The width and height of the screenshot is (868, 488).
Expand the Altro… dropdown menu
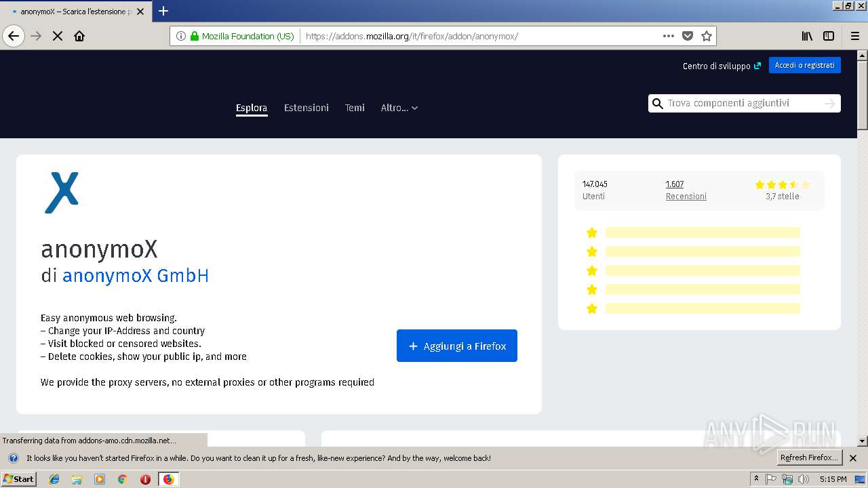click(399, 108)
